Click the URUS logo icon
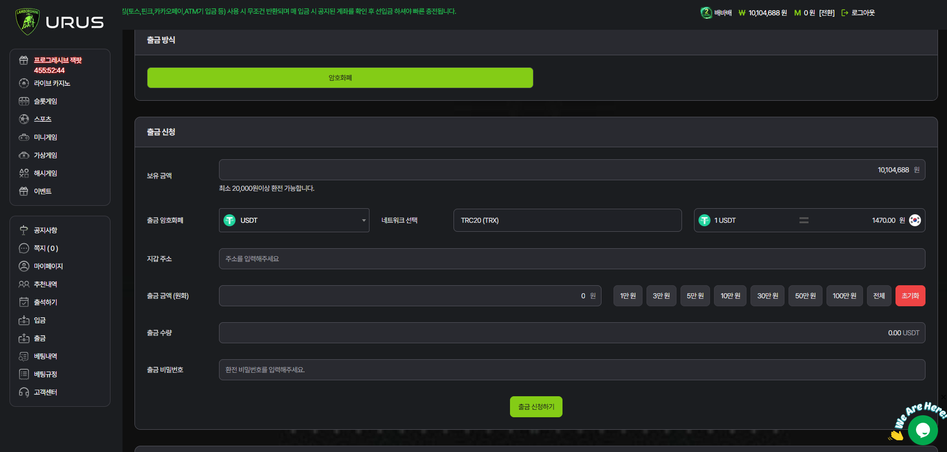This screenshot has width=947, height=452. tap(27, 20)
